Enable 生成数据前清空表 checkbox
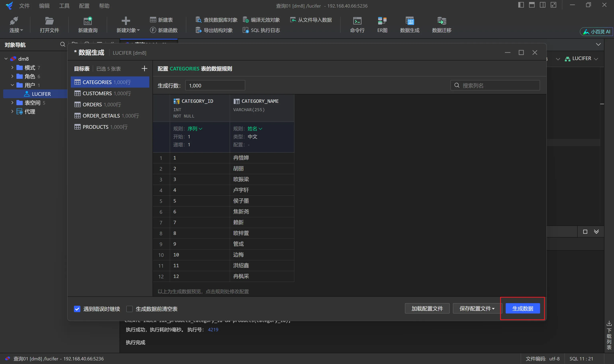The image size is (614, 364). pyautogui.click(x=130, y=309)
